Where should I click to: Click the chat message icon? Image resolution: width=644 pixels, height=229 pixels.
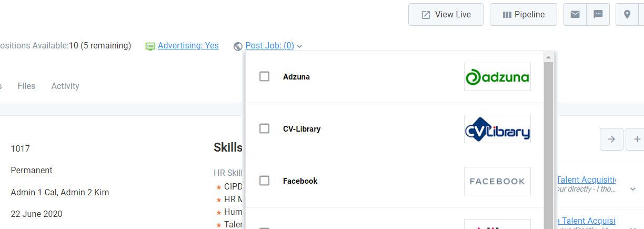point(598,14)
